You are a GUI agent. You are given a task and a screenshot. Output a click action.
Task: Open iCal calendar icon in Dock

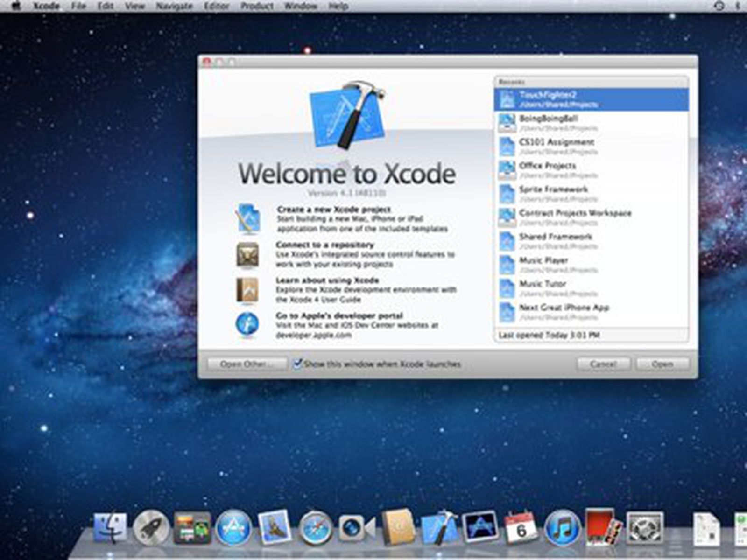(521, 528)
